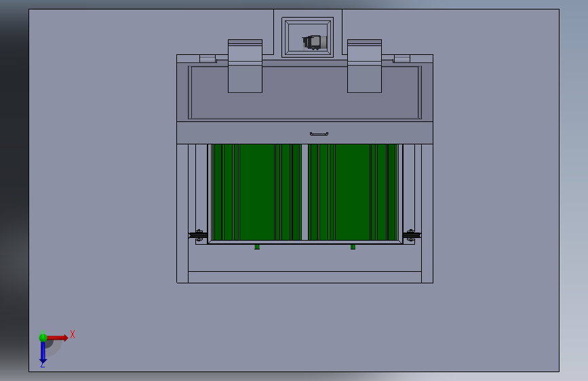Viewport: 588px width, 381px height.
Task: Click the green Y axis ball at triad origin
Action: (43, 337)
